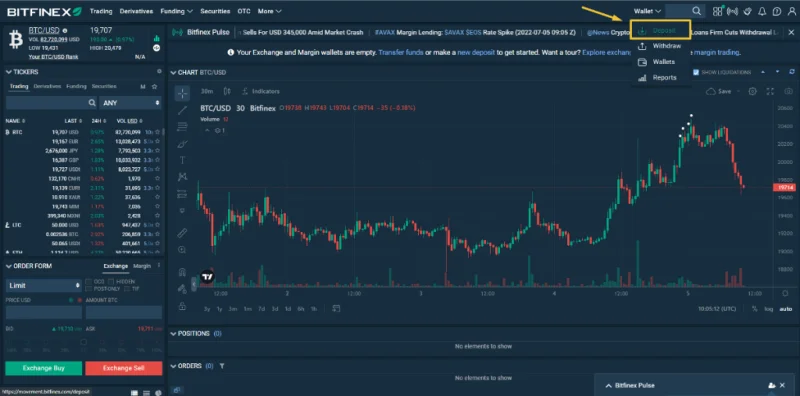Refresh the chart with reload icon
Viewport: 800px width, 396px height.
[x=792, y=72]
